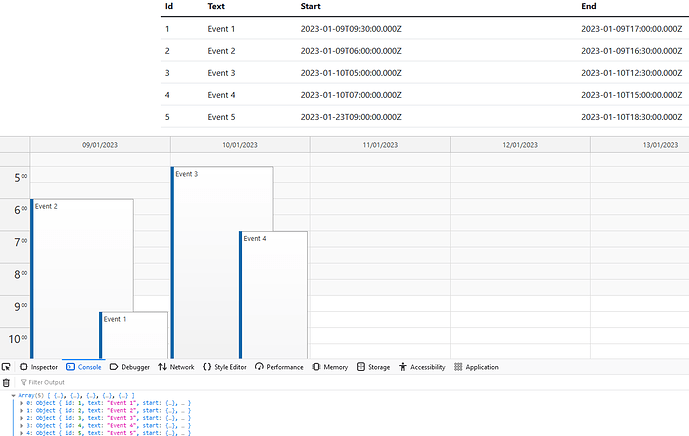Click end value 2023-01-10T18:30:00.000Z
689x436 pixels.
[632, 117]
